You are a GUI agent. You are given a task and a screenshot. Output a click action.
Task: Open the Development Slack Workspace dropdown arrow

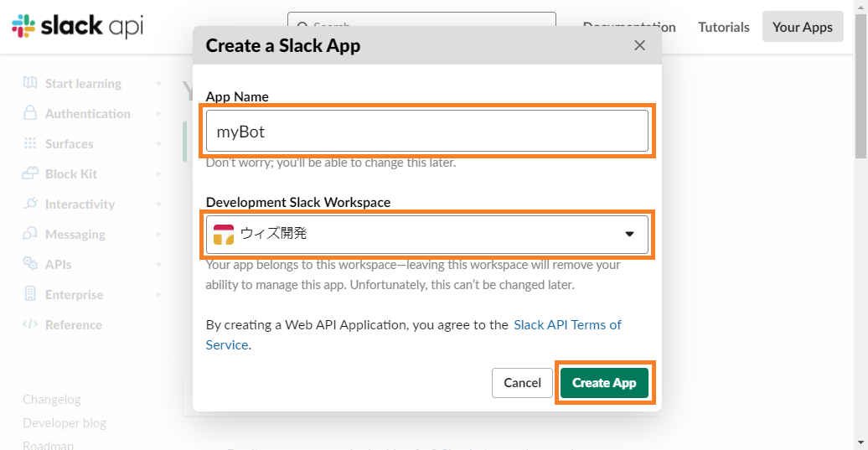(x=629, y=234)
